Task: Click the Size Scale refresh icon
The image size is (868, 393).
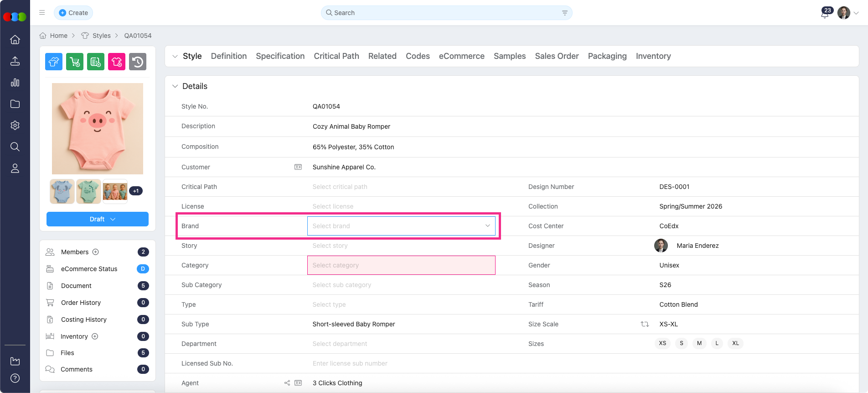Action: (645, 324)
